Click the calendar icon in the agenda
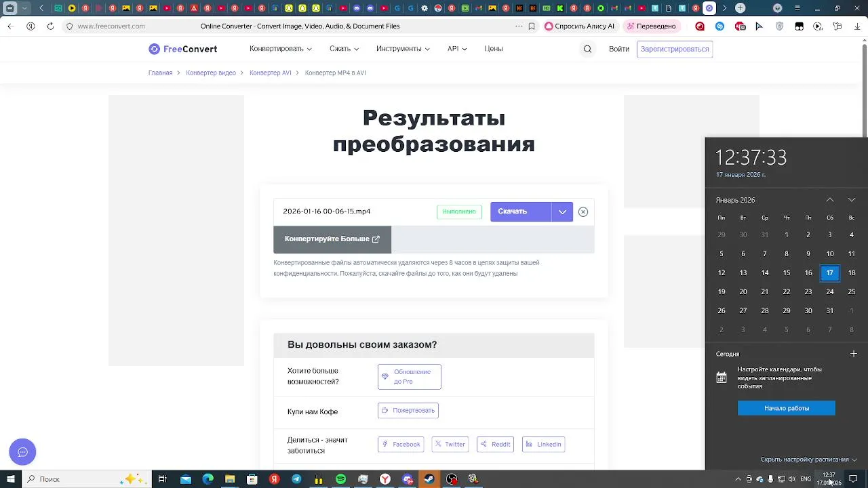Viewport: 868px width, 488px height. (722, 378)
